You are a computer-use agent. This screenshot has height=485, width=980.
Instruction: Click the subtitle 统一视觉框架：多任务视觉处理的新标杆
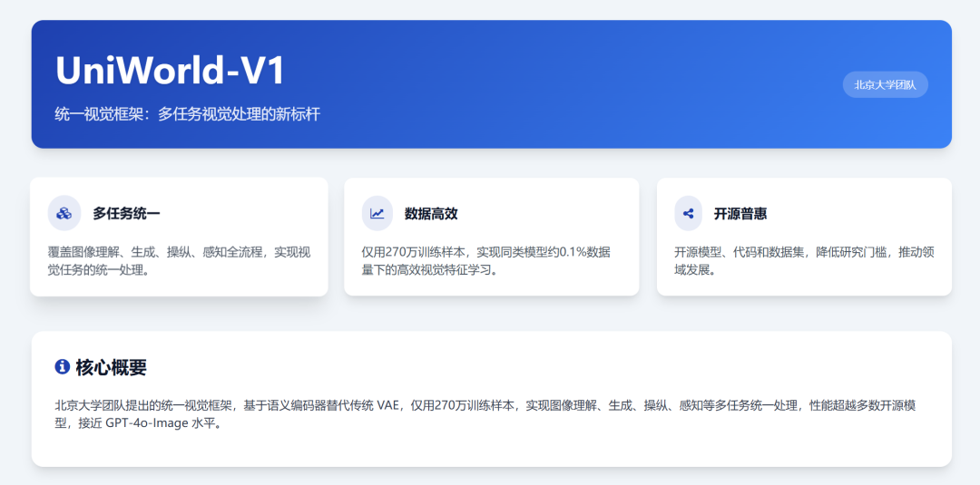pyautogui.click(x=188, y=114)
